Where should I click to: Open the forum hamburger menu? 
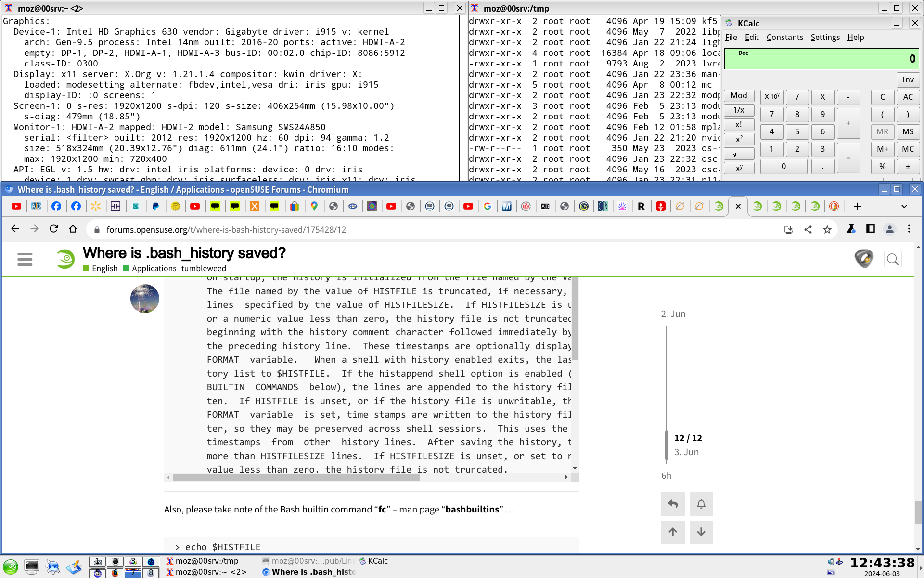pos(25,259)
